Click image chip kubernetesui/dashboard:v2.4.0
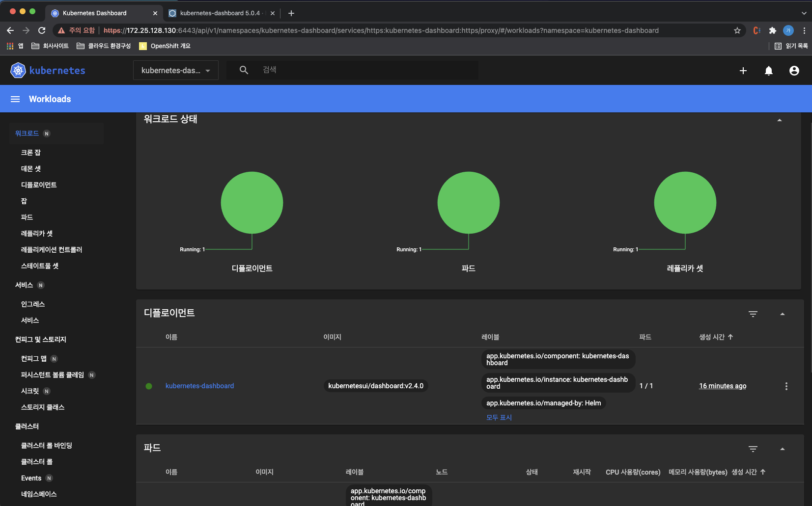Viewport: 812px width, 506px height. click(376, 386)
